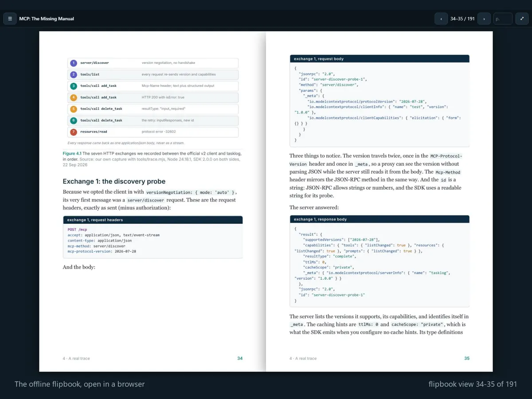Click the "MCP: The Missing Manual" title

tap(47, 19)
